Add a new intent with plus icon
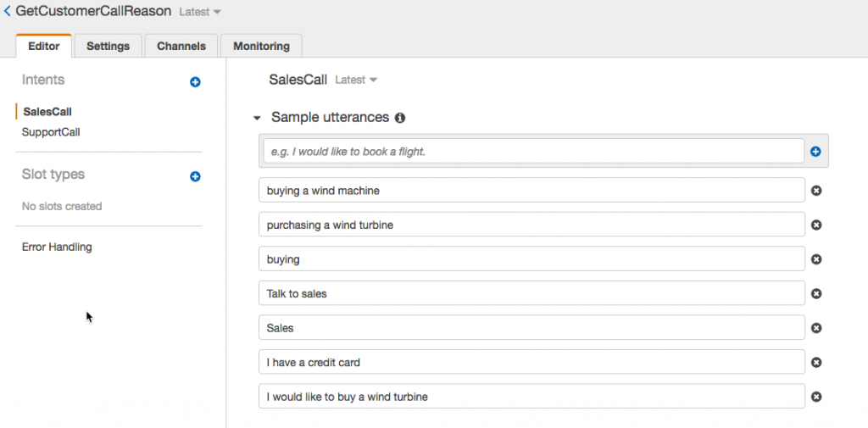 [195, 82]
